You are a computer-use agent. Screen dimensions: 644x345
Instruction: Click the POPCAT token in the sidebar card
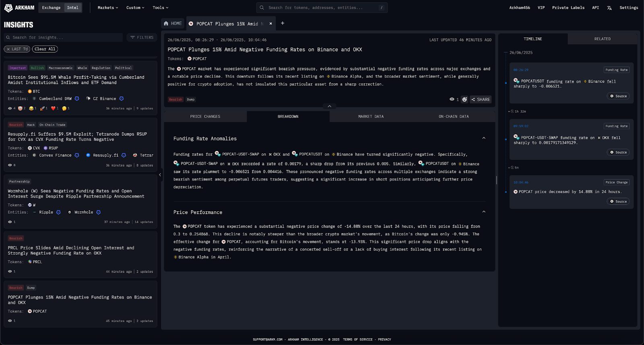[37, 311]
